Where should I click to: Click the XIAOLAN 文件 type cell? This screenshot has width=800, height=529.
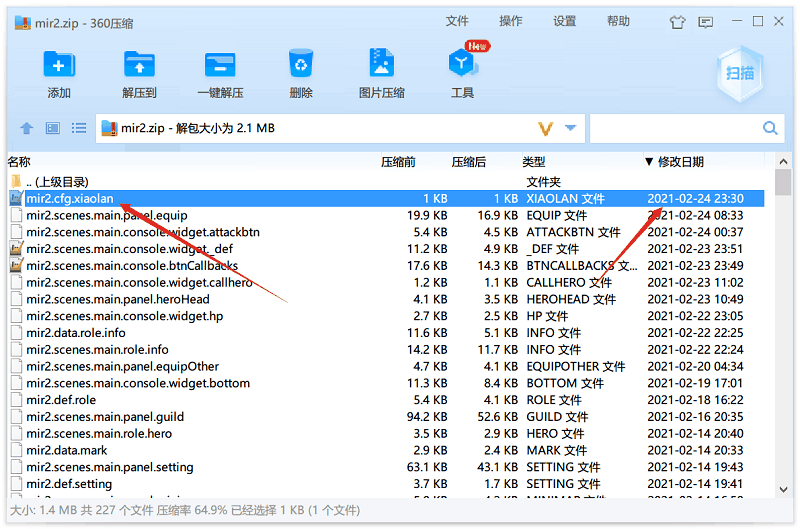pyautogui.click(x=565, y=198)
